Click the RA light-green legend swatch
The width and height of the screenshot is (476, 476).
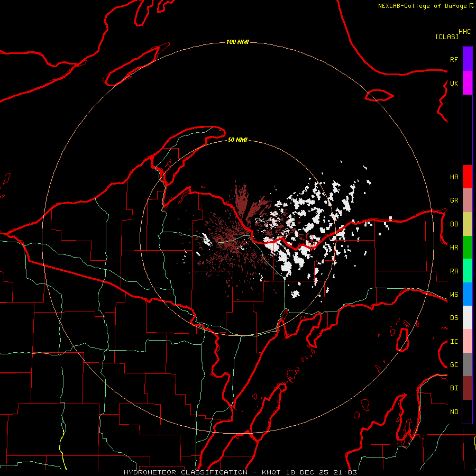[467, 271]
